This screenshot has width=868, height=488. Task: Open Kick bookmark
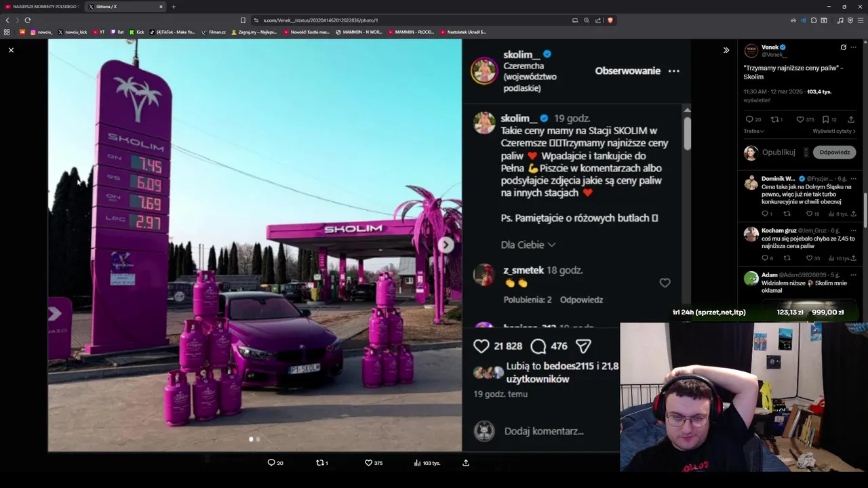[136, 32]
